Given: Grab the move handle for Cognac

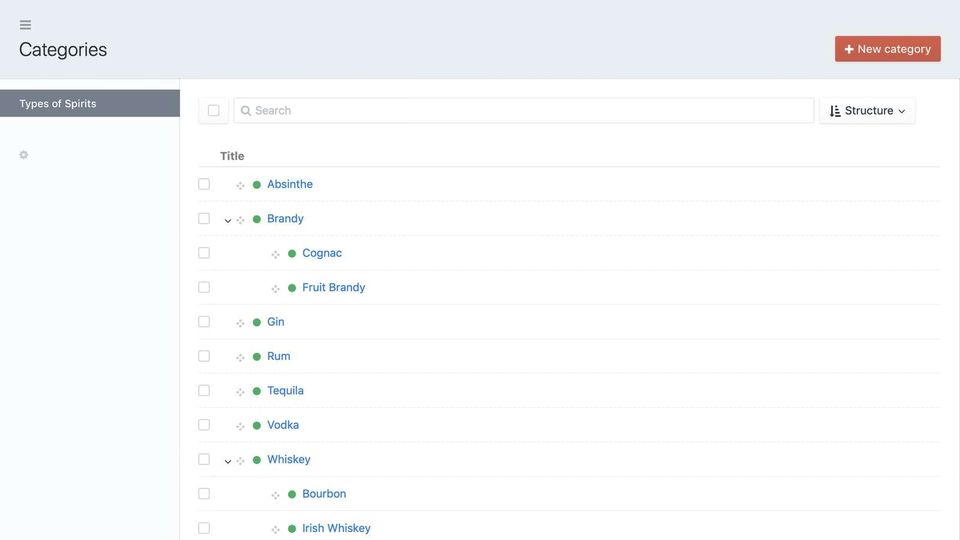Looking at the screenshot, I should coord(276,254).
